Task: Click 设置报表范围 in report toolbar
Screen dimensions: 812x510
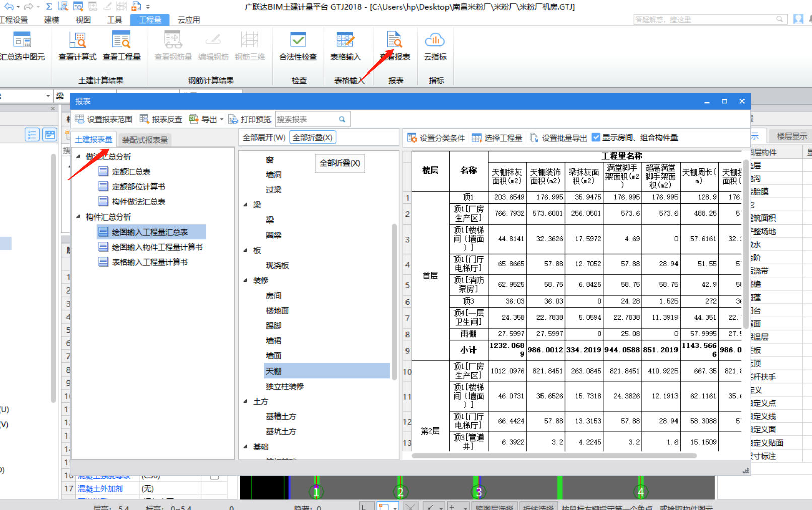Action: point(104,119)
